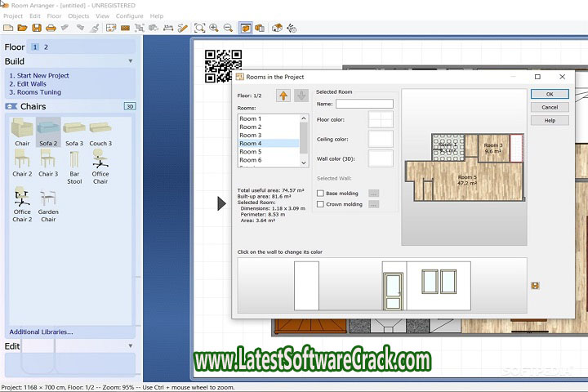This screenshot has height=392, width=588.
Task: Enable the Crown molding checkbox
Action: (320, 204)
